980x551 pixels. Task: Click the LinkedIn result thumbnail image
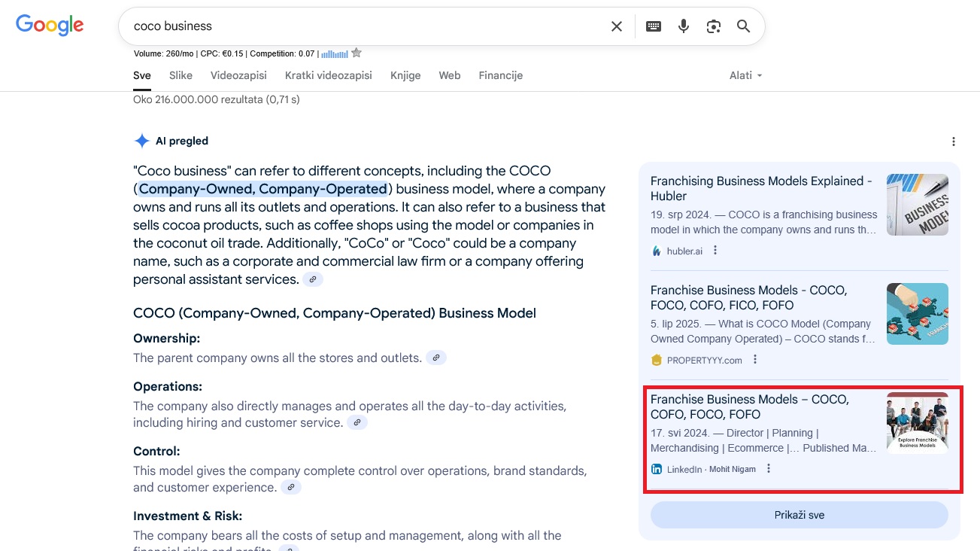917,422
